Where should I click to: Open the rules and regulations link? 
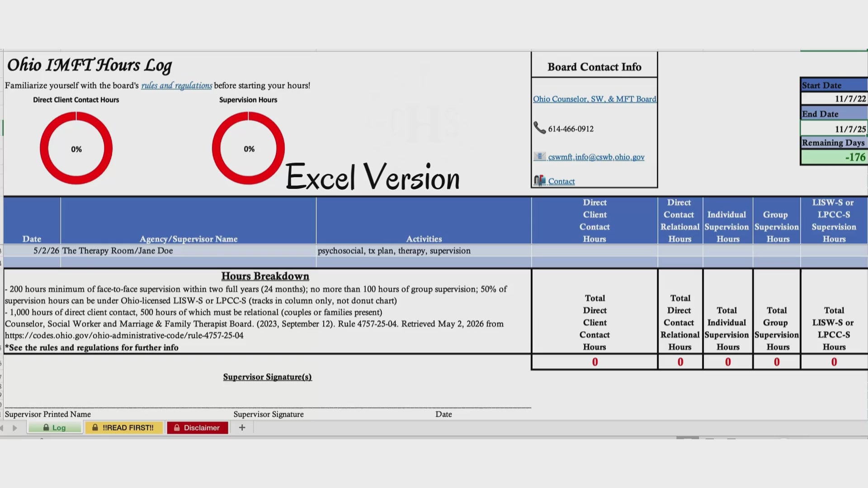(x=176, y=85)
